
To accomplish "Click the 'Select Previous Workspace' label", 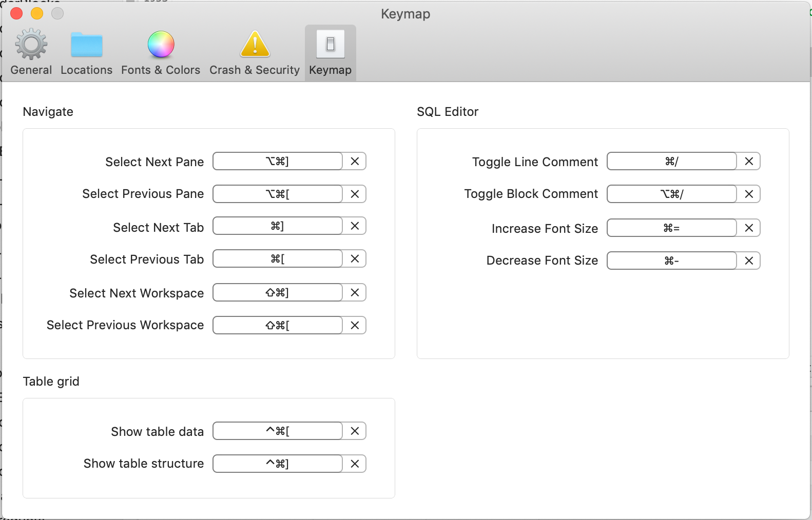I will point(125,325).
